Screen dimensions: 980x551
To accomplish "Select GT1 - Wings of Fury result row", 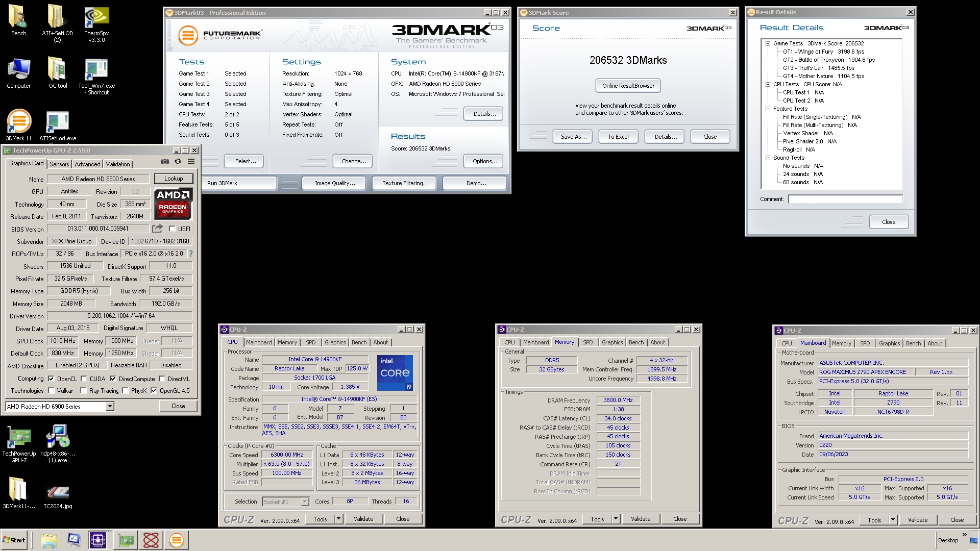I will pyautogui.click(x=823, y=52).
